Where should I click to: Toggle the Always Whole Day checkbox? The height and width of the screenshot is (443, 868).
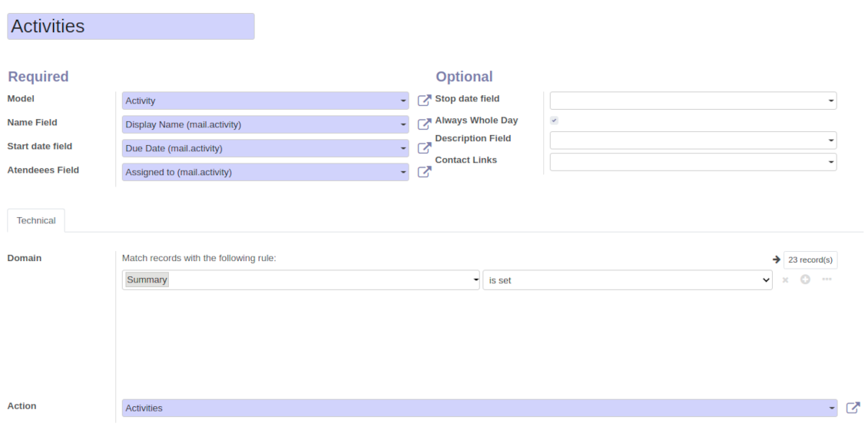(555, 121)
